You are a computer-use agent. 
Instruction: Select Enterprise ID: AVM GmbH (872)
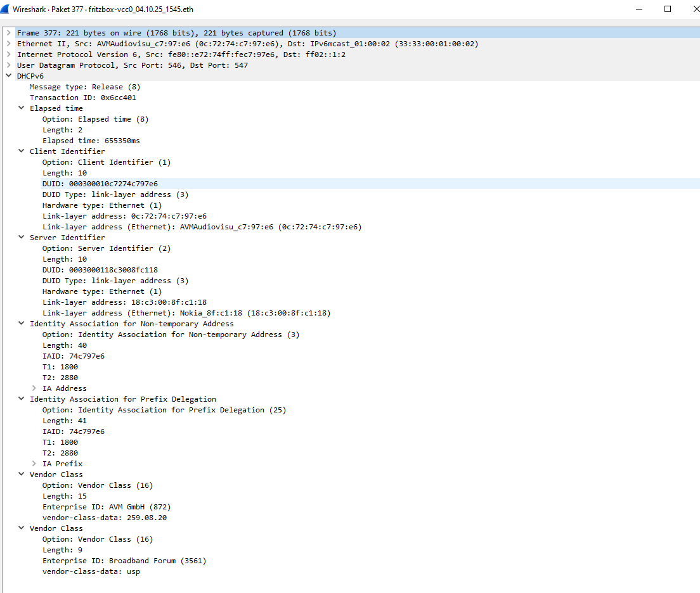107,506
